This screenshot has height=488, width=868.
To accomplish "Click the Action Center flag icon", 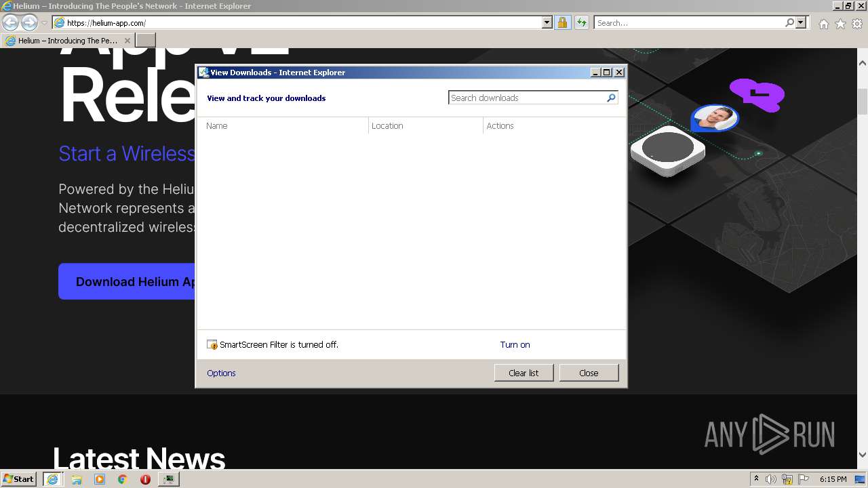I will tap(803, 479).
